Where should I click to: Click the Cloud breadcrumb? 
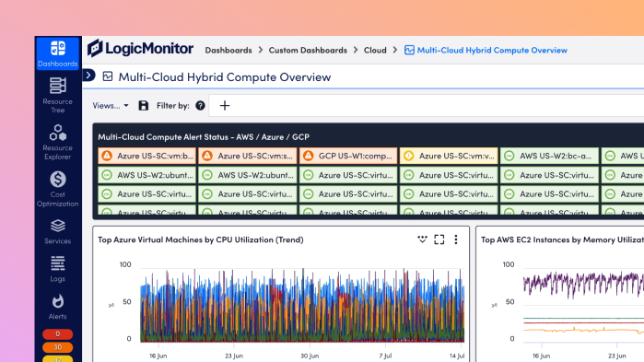point(375,50)
